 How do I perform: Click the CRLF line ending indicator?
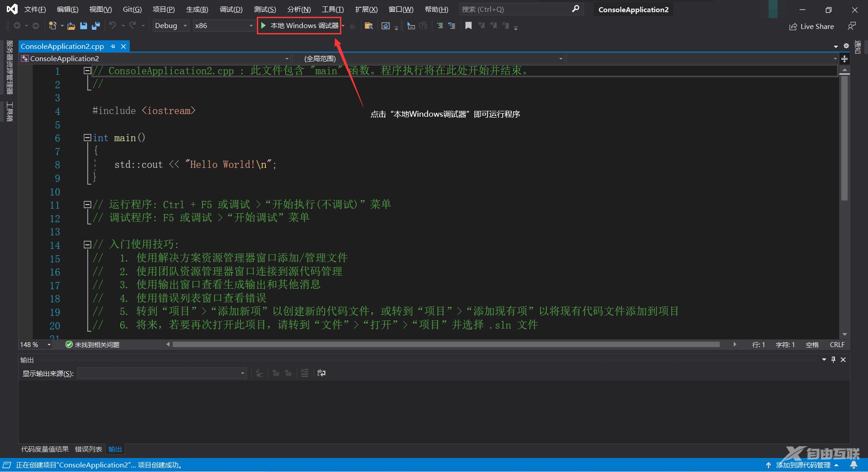pos(837,345)
